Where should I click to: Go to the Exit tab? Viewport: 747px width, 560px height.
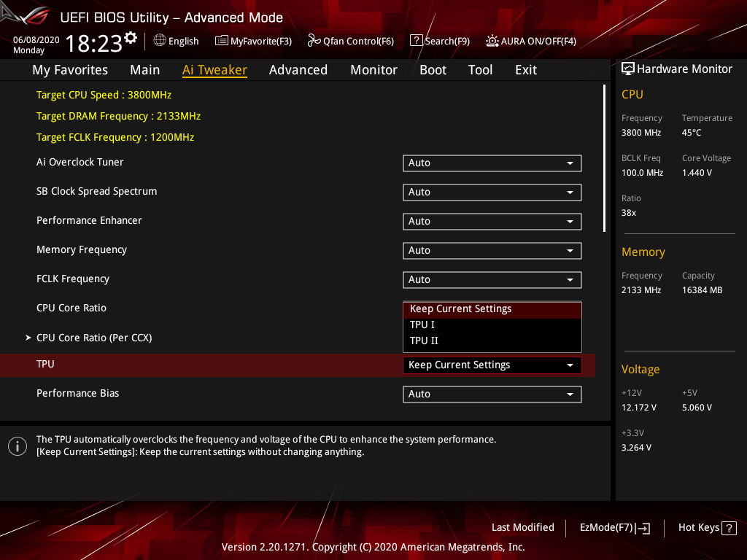pos(526,70)
